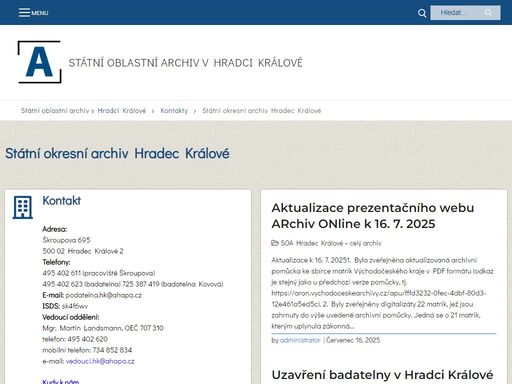Click first breadcrumb chevron separator
The width and height of the screenshot is (512, 384).
[153, 111]
